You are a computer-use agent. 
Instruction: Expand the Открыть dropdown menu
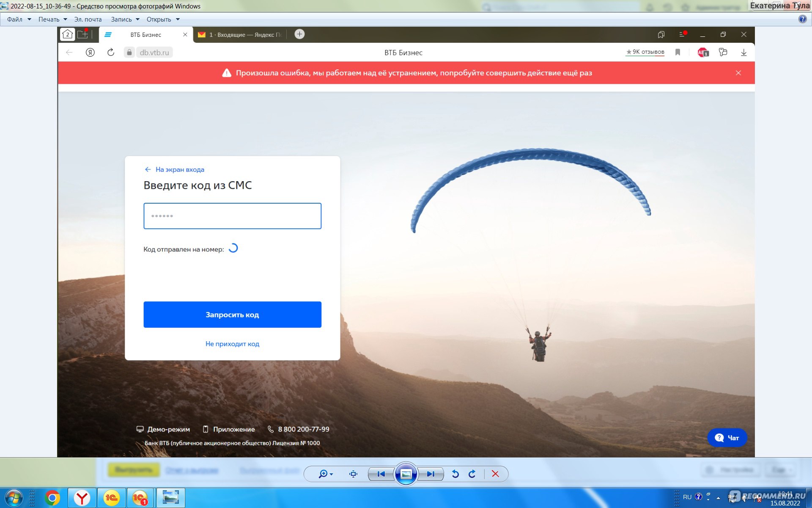[x=163, y=19]
